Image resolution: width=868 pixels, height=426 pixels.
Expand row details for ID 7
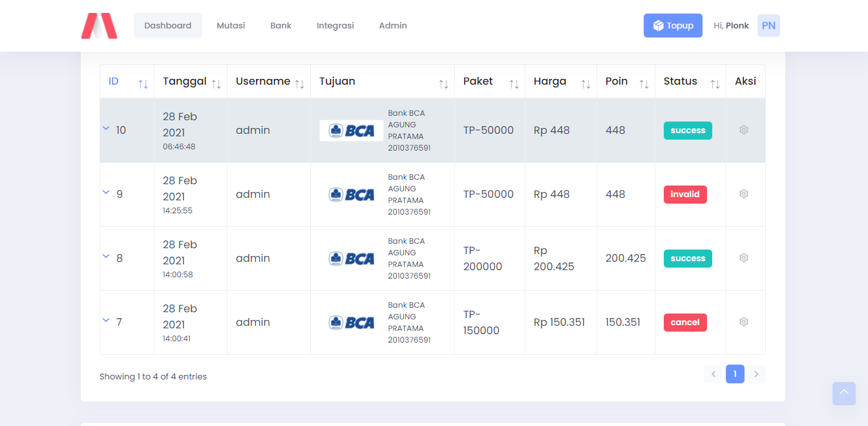(x=107, y=321)
